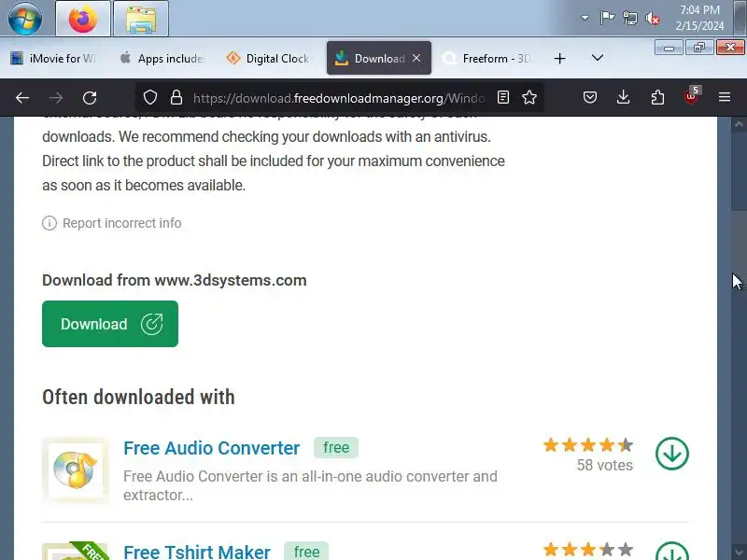Click the freedownloadmanager.org URL bar
The height and width of the screenshot is (560, 747).
click(339, 98)
